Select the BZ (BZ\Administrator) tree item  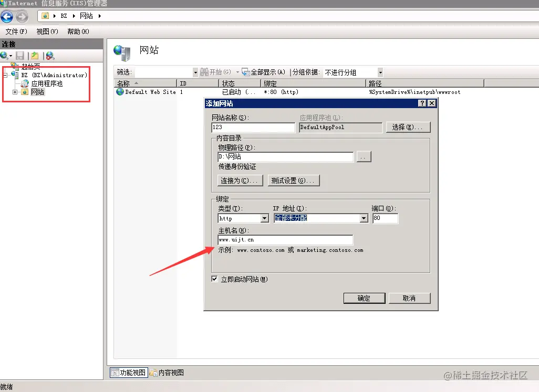[54, 75]
